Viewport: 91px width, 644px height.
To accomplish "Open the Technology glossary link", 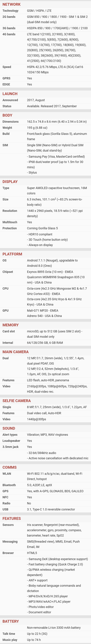I will point(10,11).
